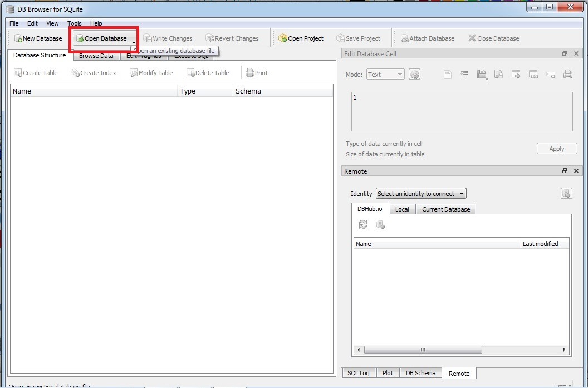Open the Tools menu
The width and height of the screenshot is (588, 388).
pyautogui.click(x=74, y=23)
